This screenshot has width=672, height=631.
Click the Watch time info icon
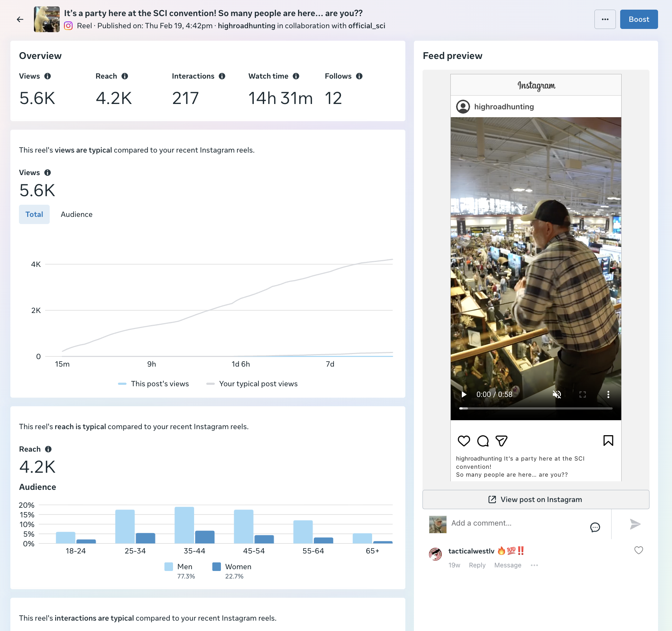[296, 76]
